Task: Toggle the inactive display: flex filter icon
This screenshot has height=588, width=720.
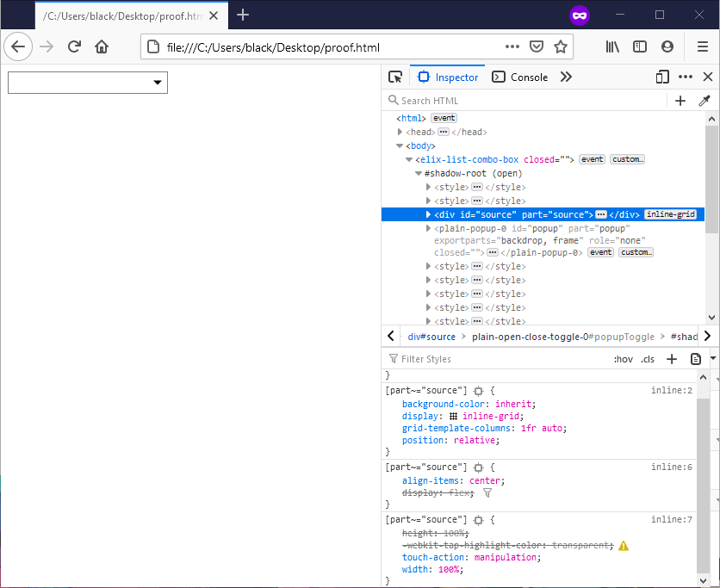Action: click(x=487, y=492)
